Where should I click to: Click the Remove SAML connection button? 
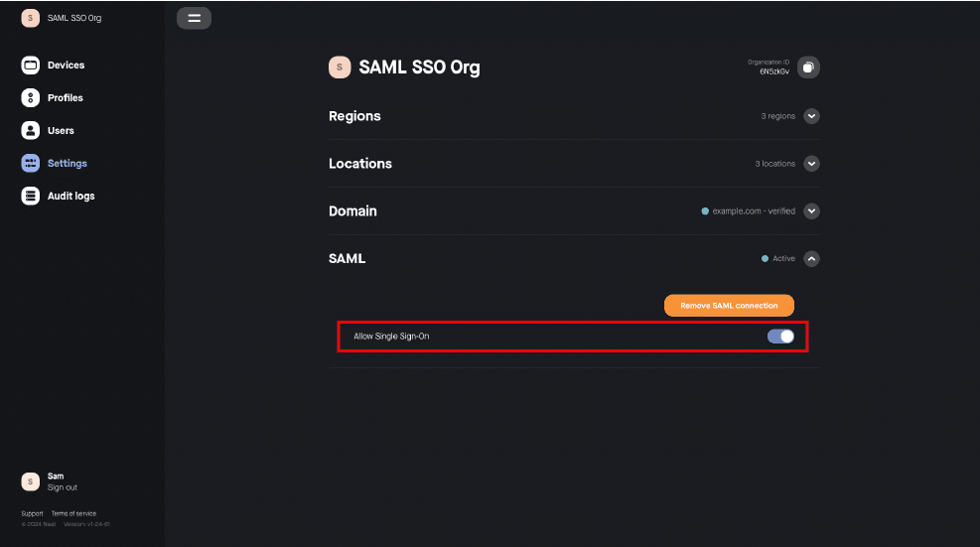pos(729,306)
